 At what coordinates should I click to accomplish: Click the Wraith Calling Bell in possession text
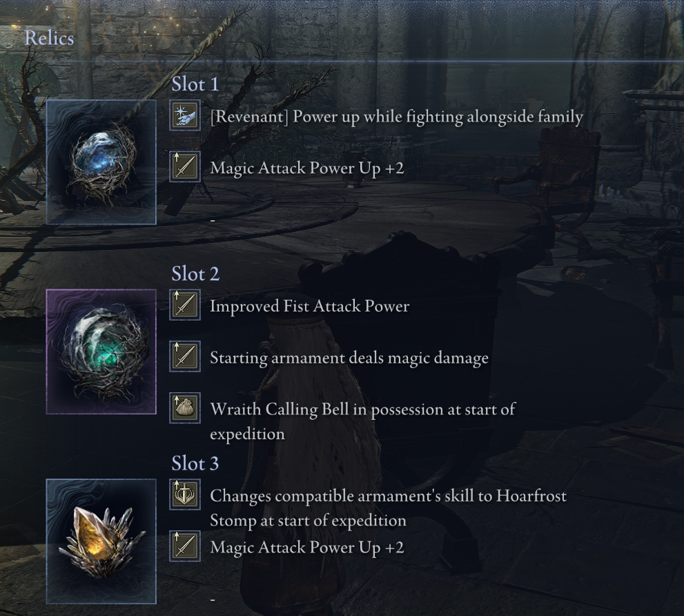(x=362, y=422)
